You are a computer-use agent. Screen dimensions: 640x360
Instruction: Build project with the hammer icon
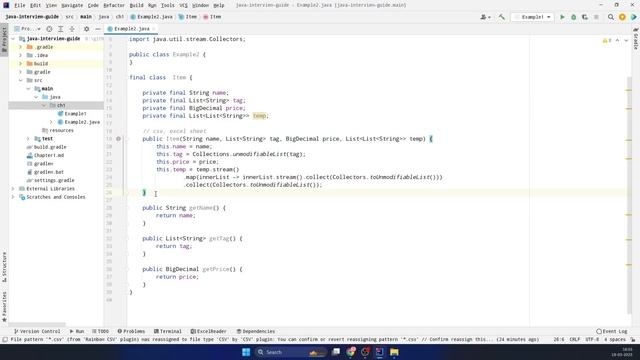coord(502,17)
